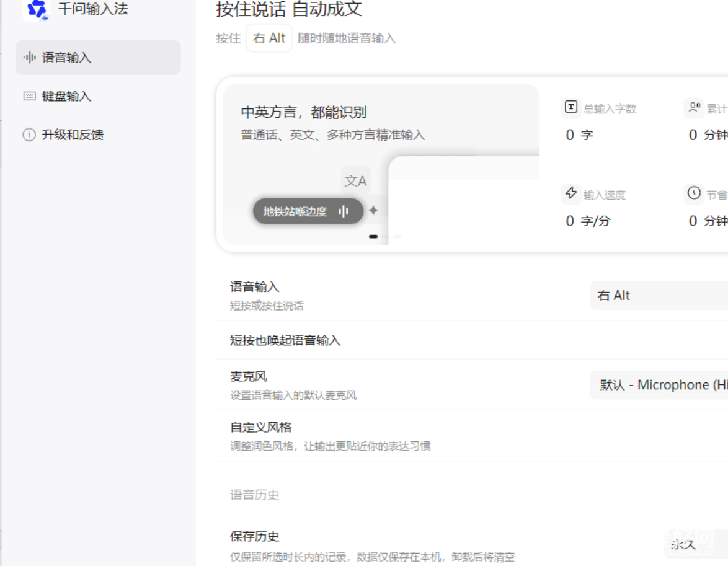Click the 保存历史 setting label
Screen dimensions: 728x566
[254, 536]
